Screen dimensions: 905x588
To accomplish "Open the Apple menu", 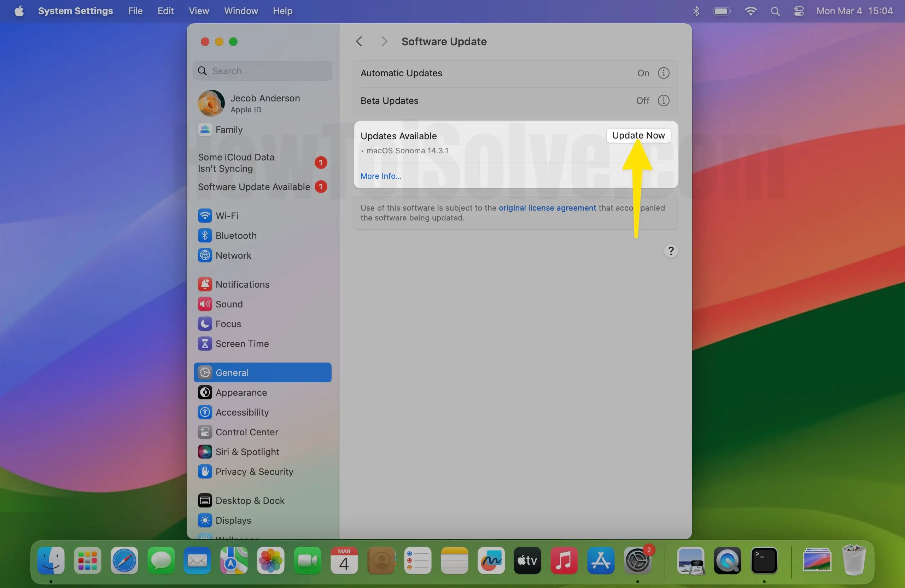I will pos(19,11).
